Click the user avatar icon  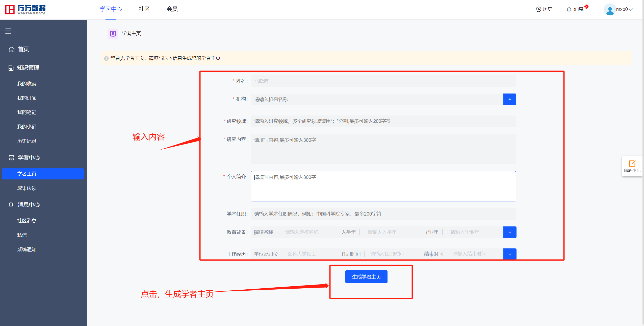609,10
